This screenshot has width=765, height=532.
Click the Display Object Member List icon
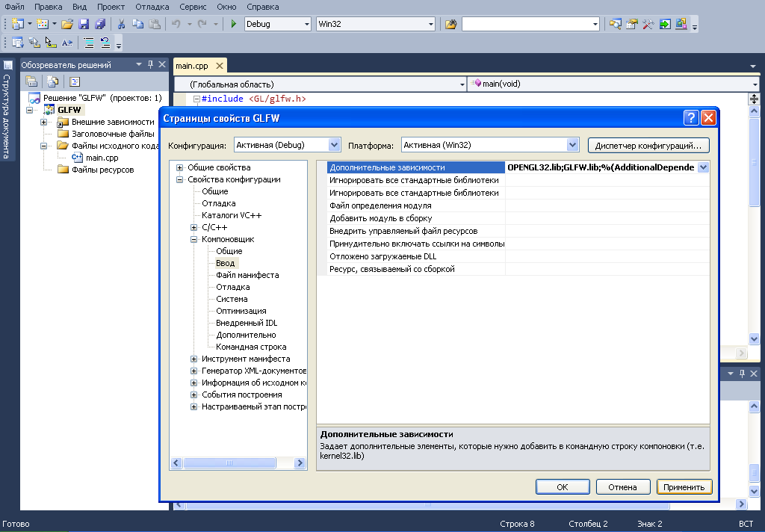pyautogui.click(x=18, y=43)
